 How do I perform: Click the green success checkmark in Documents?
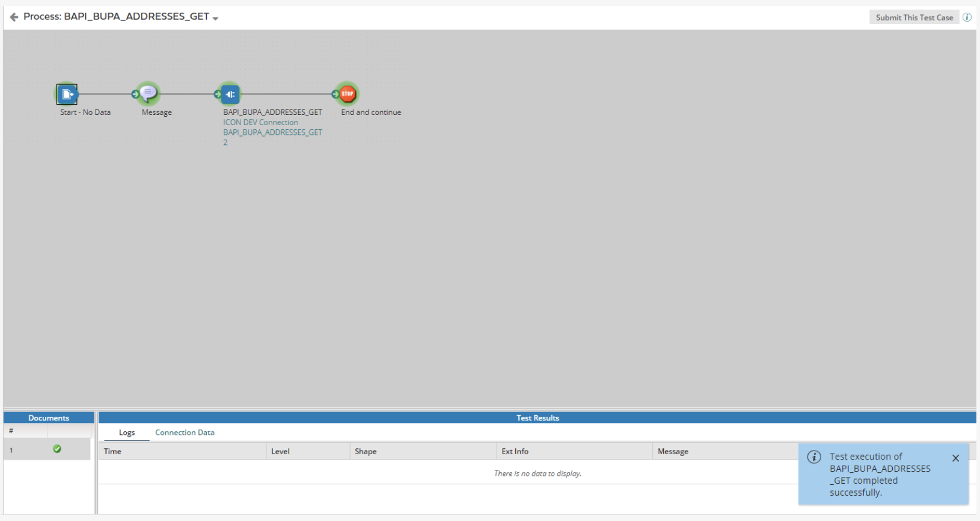(57, 449)
